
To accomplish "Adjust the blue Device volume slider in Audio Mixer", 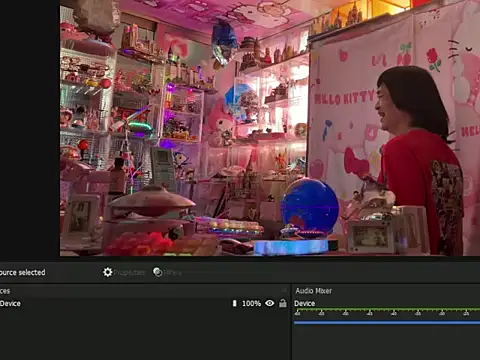I will [387, 322].
